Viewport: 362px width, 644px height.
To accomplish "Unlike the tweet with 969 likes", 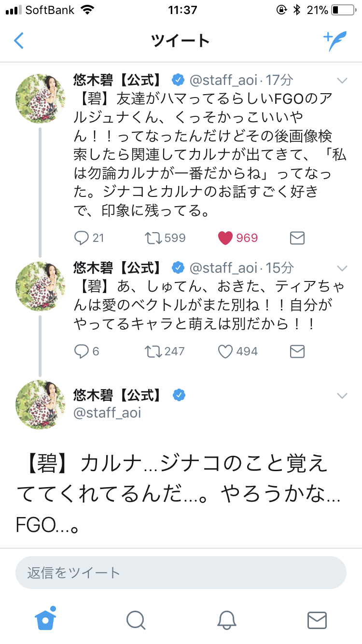I will coord(225,238).
